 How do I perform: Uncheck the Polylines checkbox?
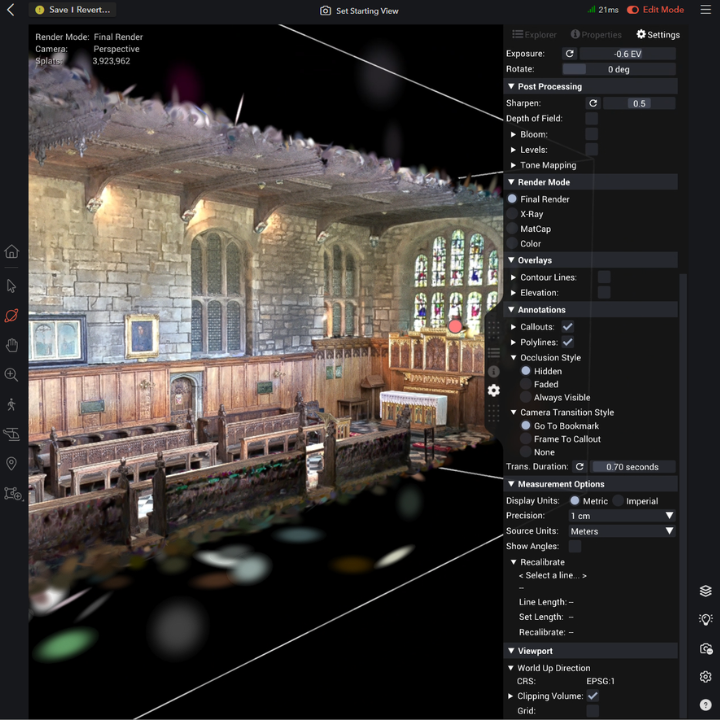(x=568, y=342)
